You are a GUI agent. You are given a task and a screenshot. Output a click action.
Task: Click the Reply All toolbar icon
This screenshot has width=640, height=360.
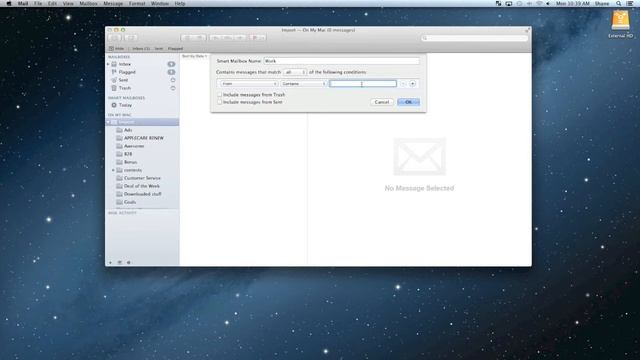tap(227, 38)
